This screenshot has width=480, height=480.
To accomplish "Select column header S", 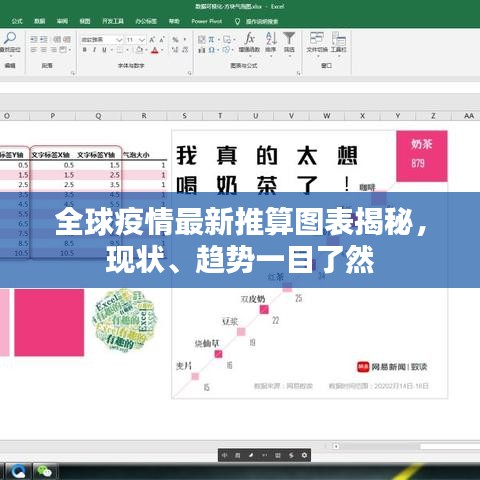I will [x=184, y=116].
